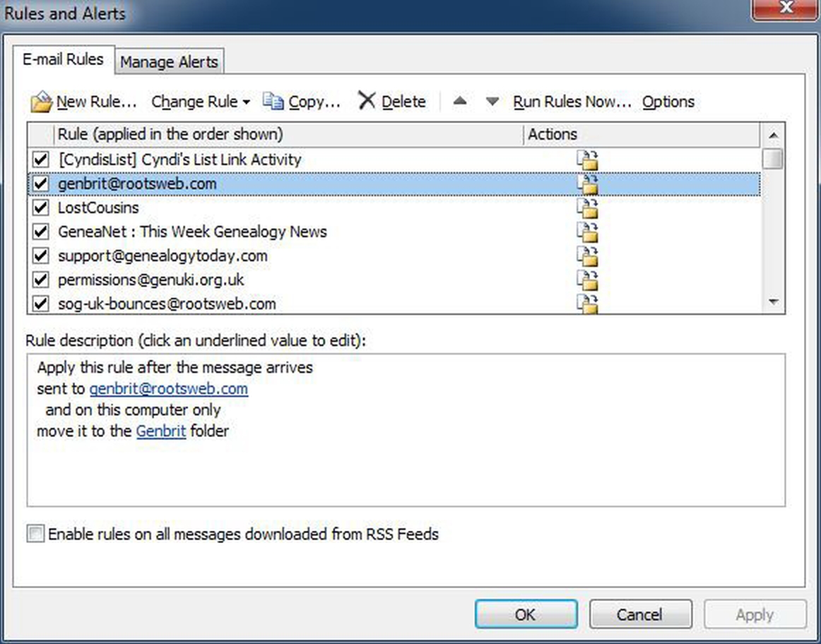Open the Change Rule dropdown
Image resolution: width=821 pixels, height=644 pixels.
coord(201,102)
